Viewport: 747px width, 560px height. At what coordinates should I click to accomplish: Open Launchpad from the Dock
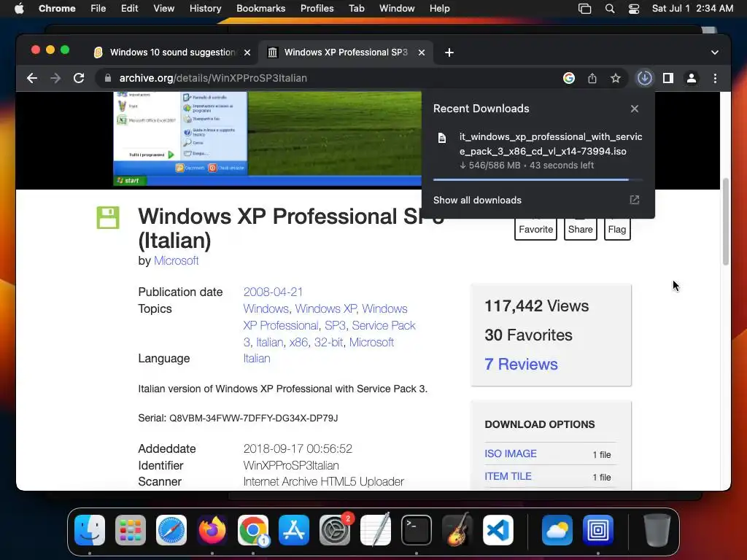pyautogui.click(x=131, y=530)
